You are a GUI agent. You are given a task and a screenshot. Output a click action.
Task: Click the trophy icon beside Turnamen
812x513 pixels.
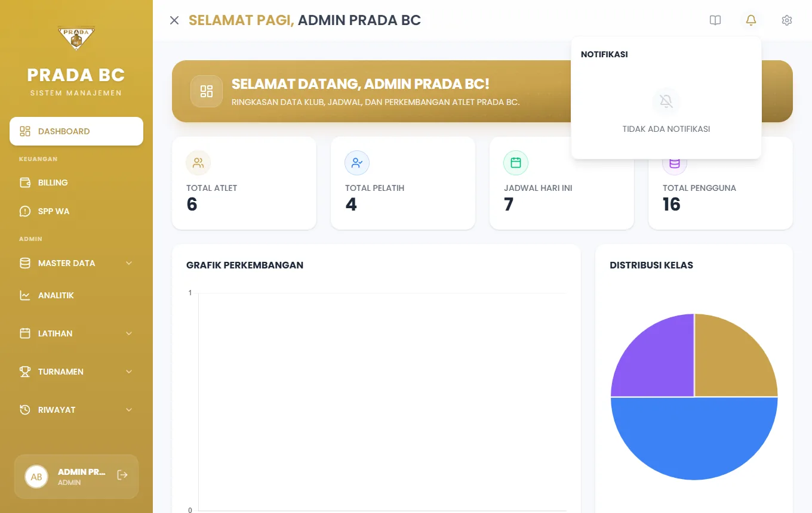pyautogui.click(x=25, y=372)
